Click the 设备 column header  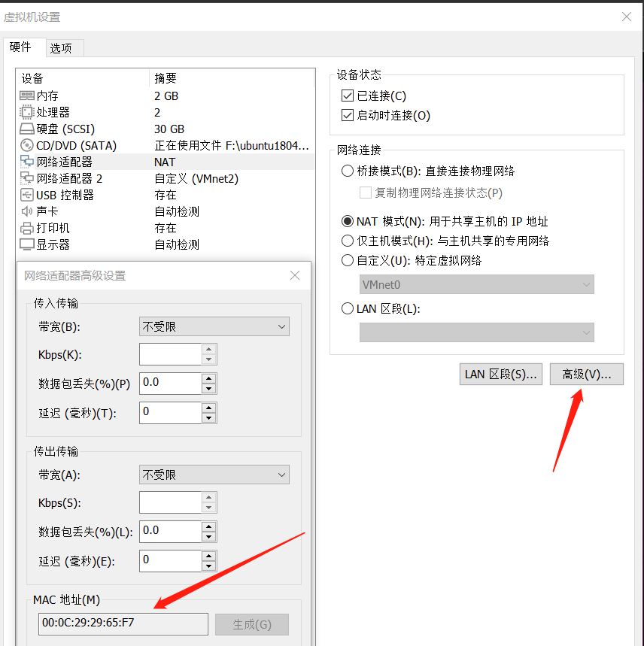pyautogui.click(x=83, y=78)
